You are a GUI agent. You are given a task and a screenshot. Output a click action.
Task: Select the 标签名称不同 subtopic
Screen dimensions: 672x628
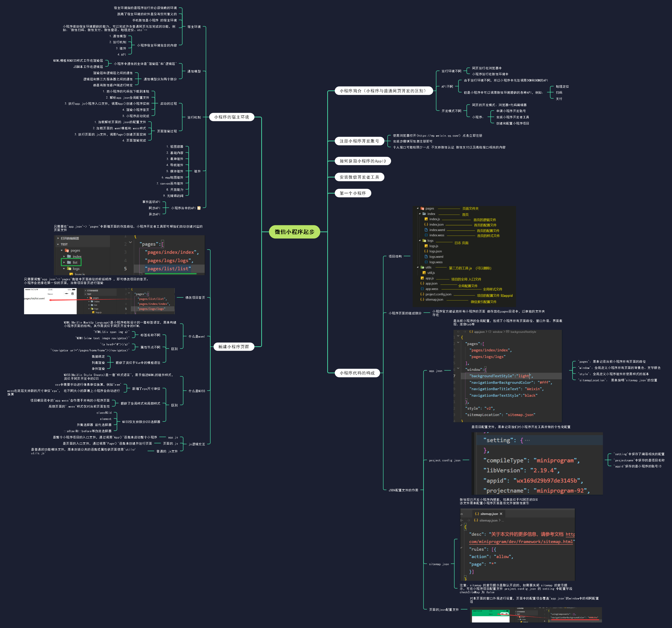(150, 335)
